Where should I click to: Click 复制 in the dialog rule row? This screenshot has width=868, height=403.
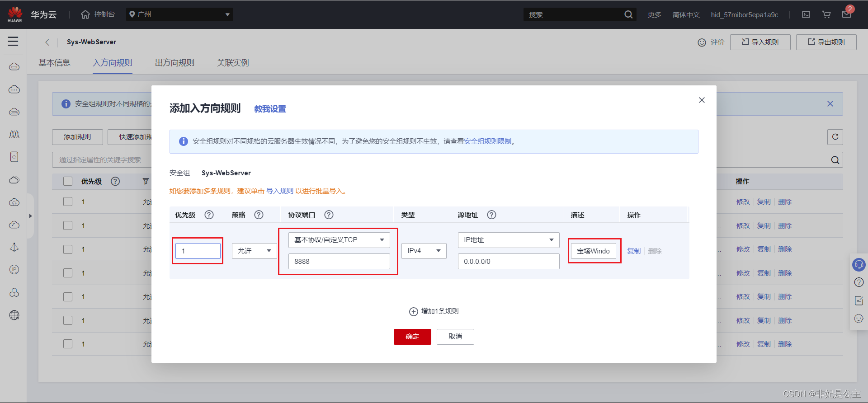[634, 251]
